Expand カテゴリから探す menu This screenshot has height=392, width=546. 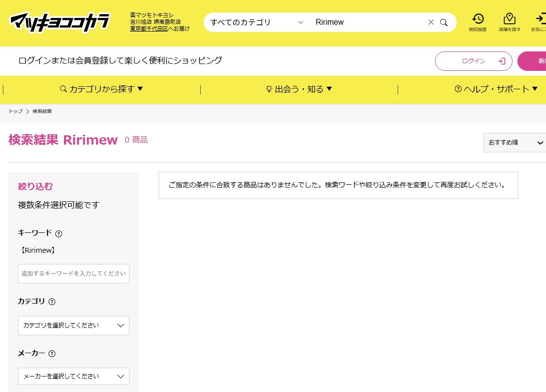click(x=101, y=89)
